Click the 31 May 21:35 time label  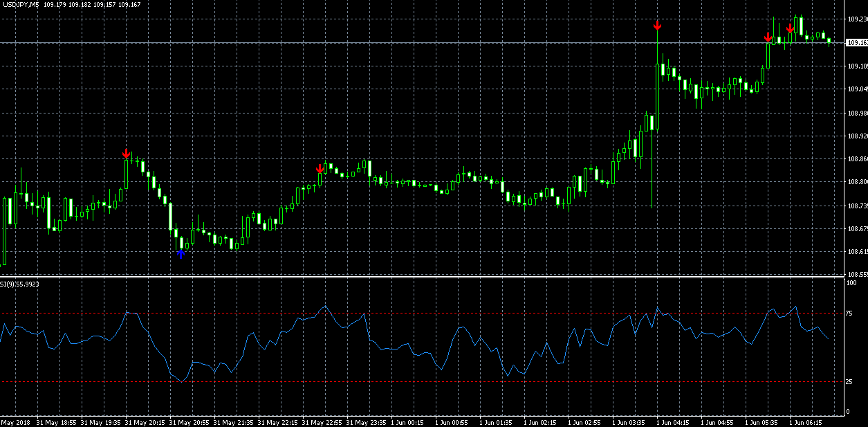coord(233,421)
